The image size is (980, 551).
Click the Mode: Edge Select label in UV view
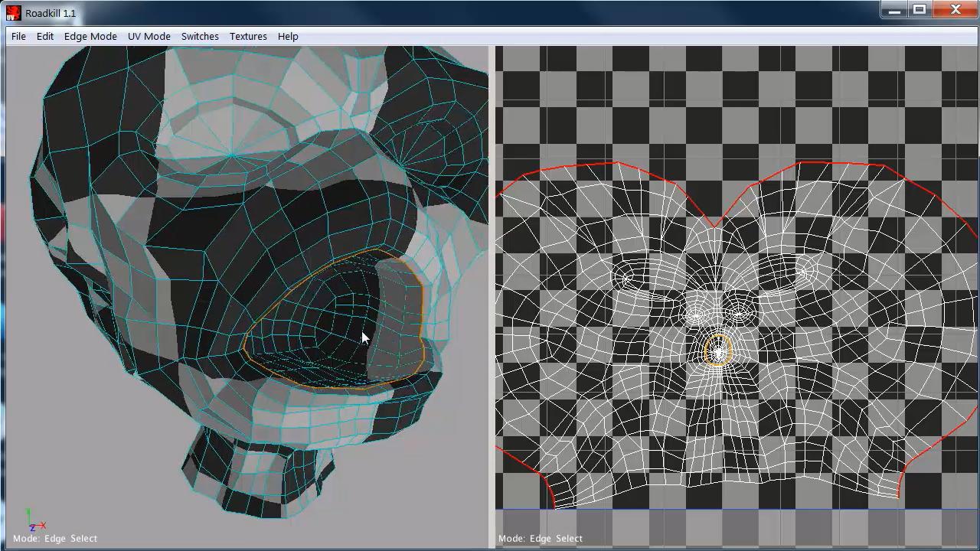click(541, 538)
